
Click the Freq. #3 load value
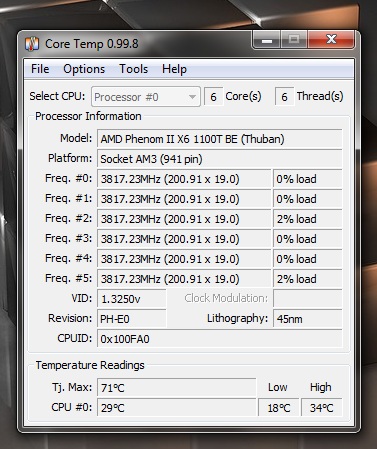tap(307, 239)
